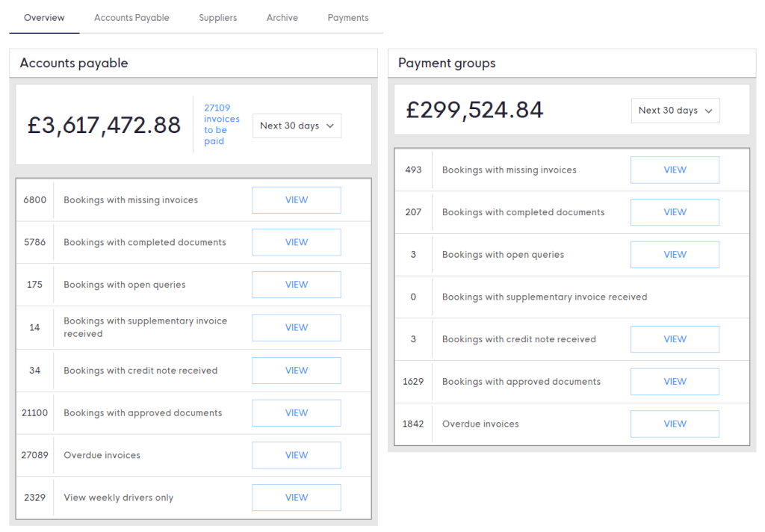Click the count 493 beside missing invoices
The height and width of the screenshot is (532, 765).
[413, 170]
